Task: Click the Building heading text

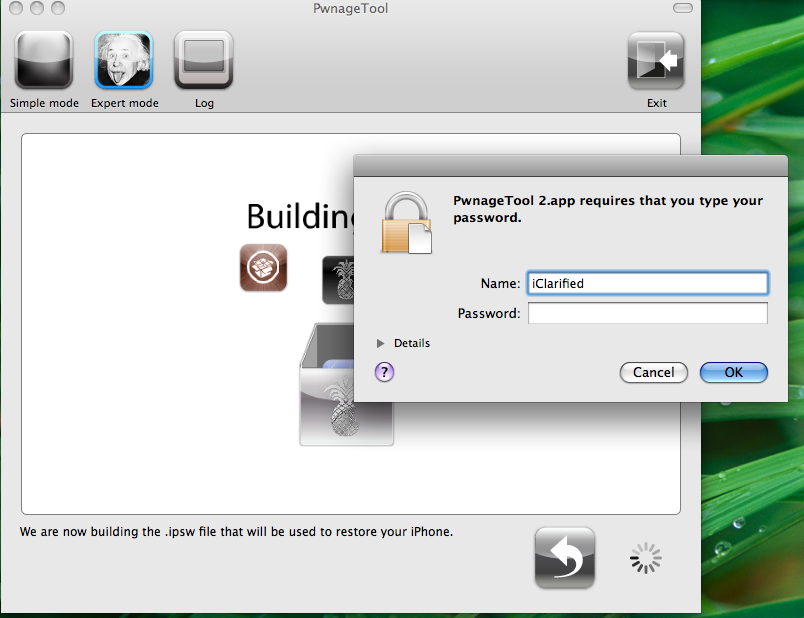Action: pyautogui.click(x=300, y=216)
